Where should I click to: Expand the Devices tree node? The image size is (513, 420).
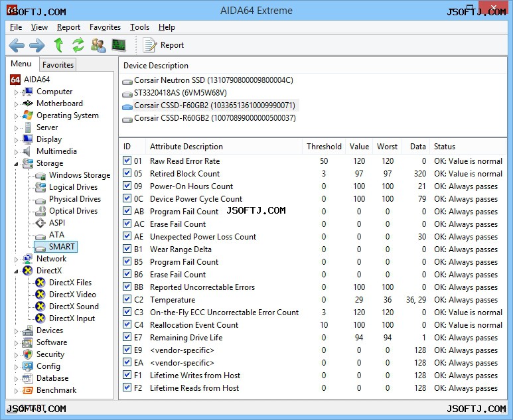[16, 331]
